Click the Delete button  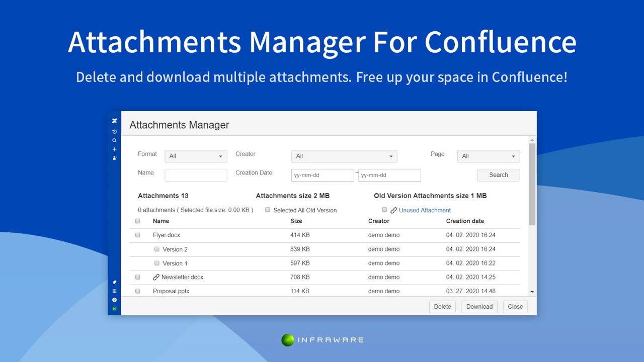pyautogui.click(x=442, y=307)
